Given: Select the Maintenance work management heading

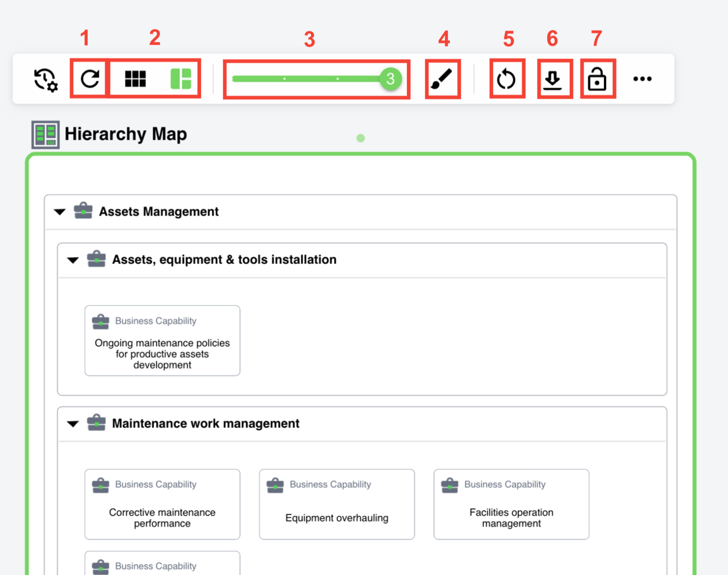Looking at the screenshot, I should (x=205, y=424).
